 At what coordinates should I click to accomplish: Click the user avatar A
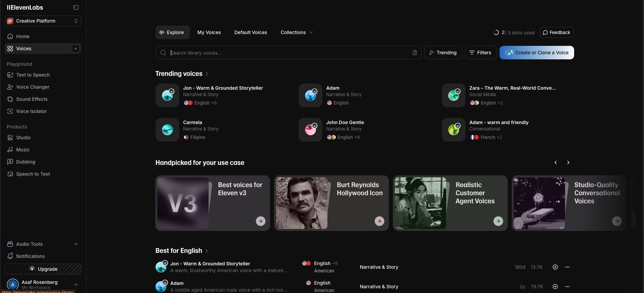pyautogui.click(x=13, y=285)
